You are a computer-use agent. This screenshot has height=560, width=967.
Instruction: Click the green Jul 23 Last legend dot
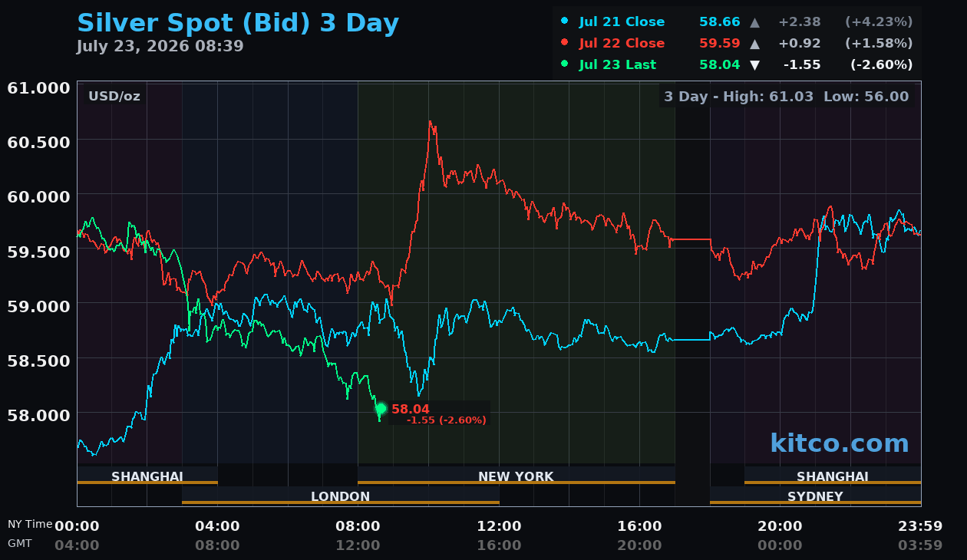[x=565, y=64]
